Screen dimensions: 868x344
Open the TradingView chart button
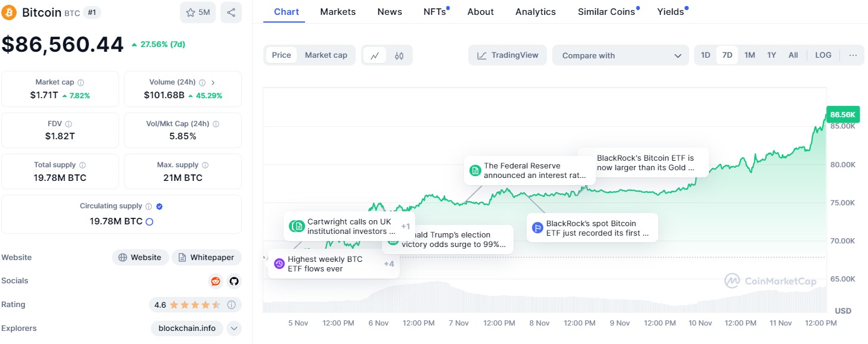[x=507, y=55]
